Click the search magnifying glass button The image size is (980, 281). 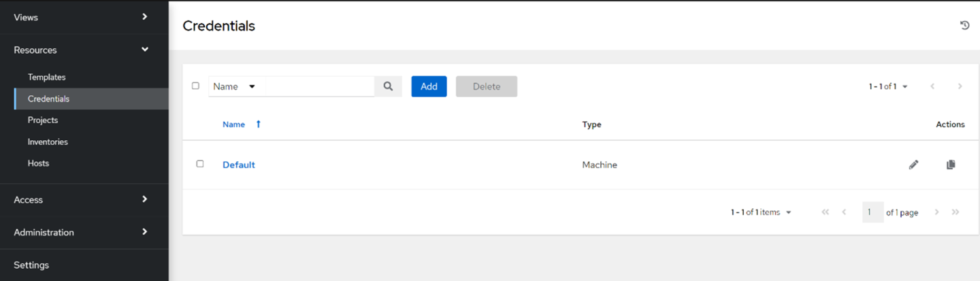tap(388, 86)
